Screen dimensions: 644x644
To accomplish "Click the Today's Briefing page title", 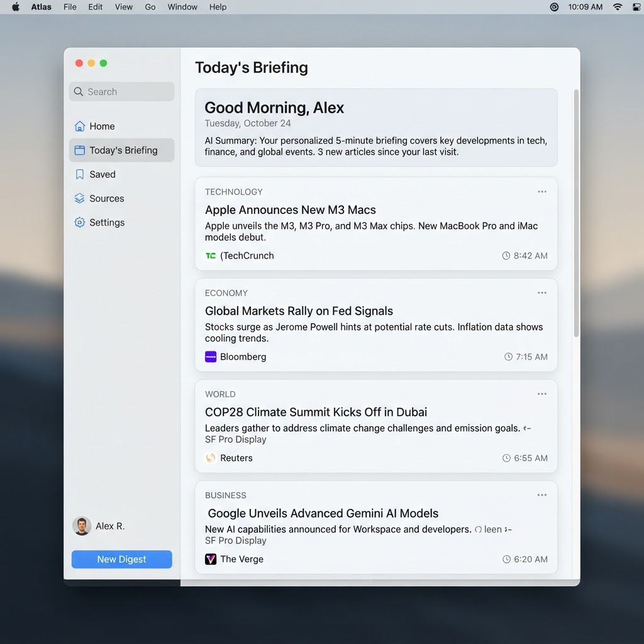I will (252, 67).
